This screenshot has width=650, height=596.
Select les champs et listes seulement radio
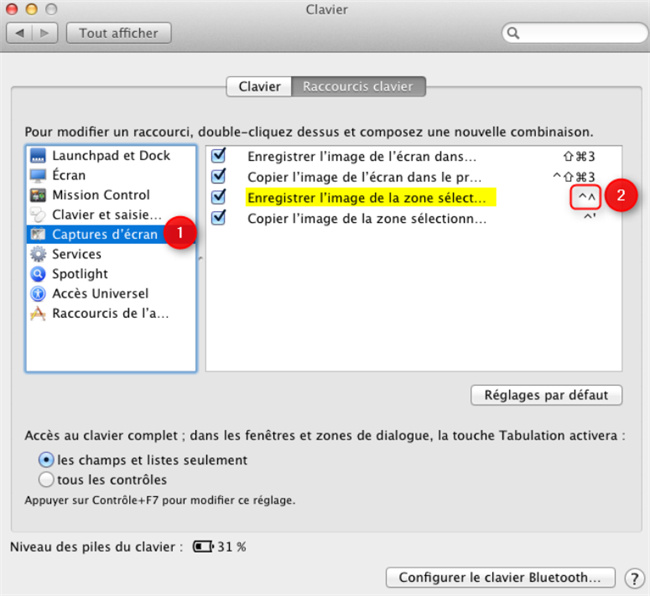(x=46, y=460)
